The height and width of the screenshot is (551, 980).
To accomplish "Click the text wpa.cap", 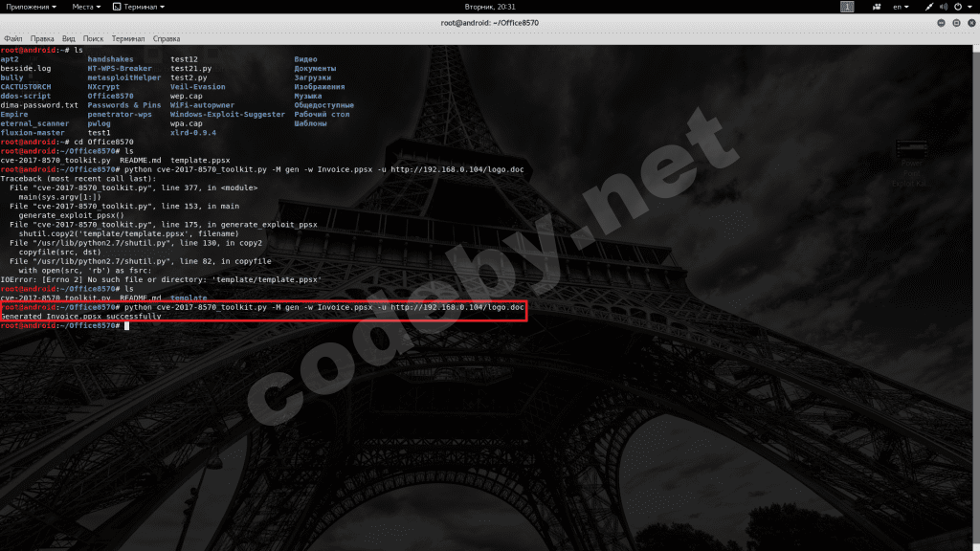I will [187, 123].
